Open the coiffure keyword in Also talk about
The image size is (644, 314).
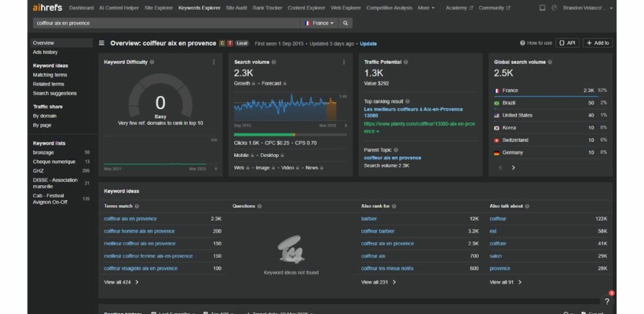(498, 244)
